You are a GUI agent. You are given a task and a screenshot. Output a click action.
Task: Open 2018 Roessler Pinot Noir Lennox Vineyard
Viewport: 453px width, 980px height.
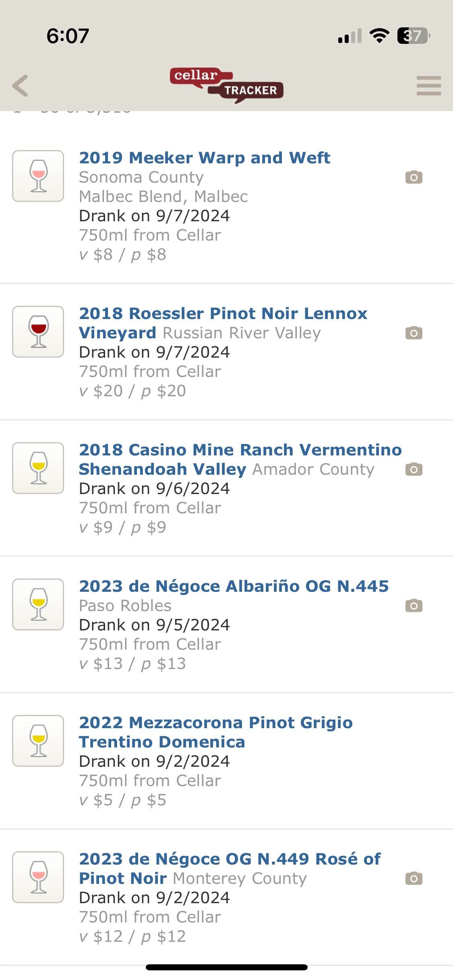point(223,314)
